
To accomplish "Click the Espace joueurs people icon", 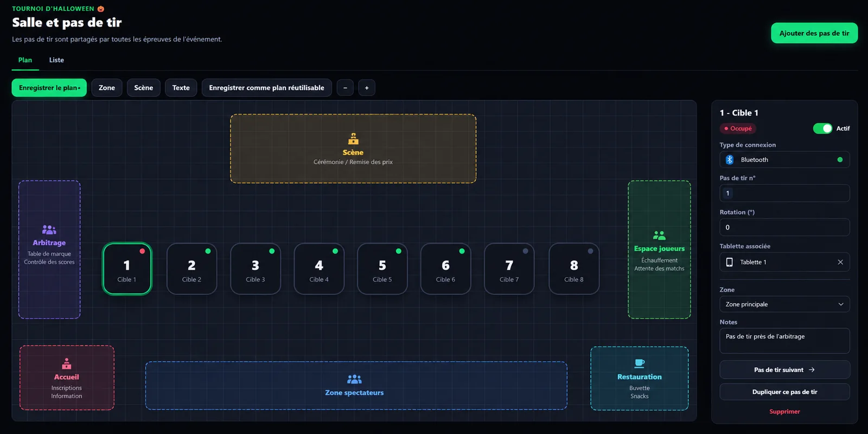I will 659,235.
